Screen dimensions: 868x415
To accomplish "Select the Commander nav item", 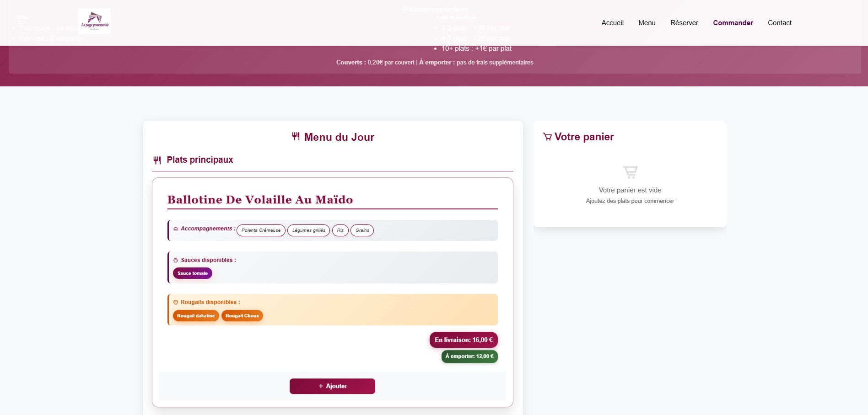I will pyautogui.click(x=733, y=23).
